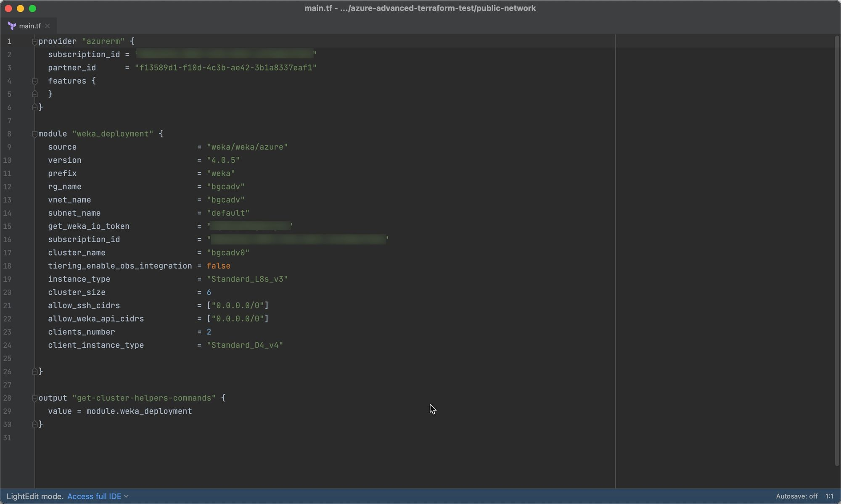Click line number 19 in the gutter

8,279
